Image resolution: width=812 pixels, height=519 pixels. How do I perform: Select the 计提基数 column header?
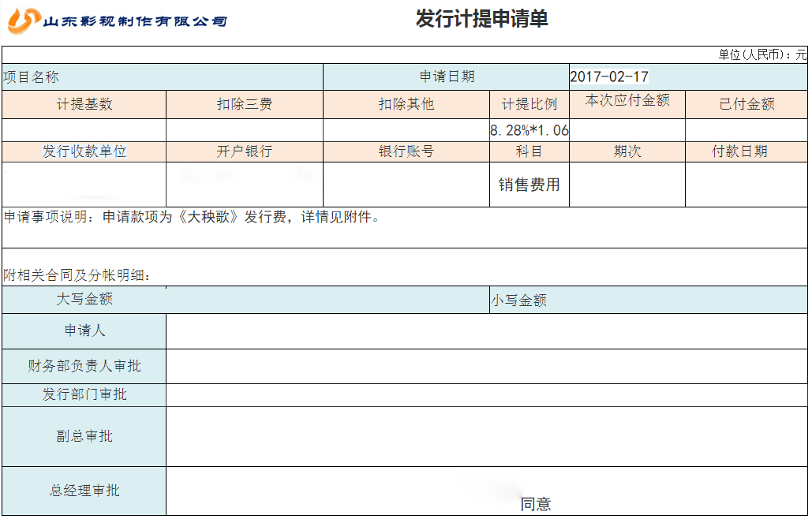pyautogui.click(x=84, y=104)
